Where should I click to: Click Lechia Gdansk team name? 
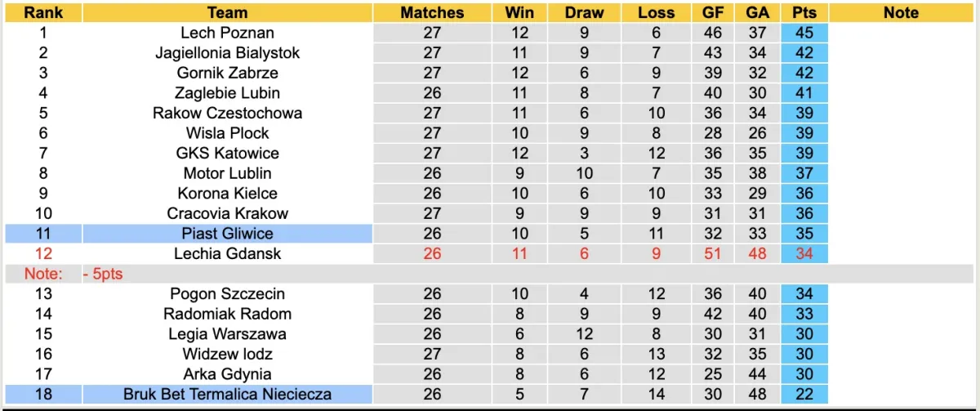point(227,253)
